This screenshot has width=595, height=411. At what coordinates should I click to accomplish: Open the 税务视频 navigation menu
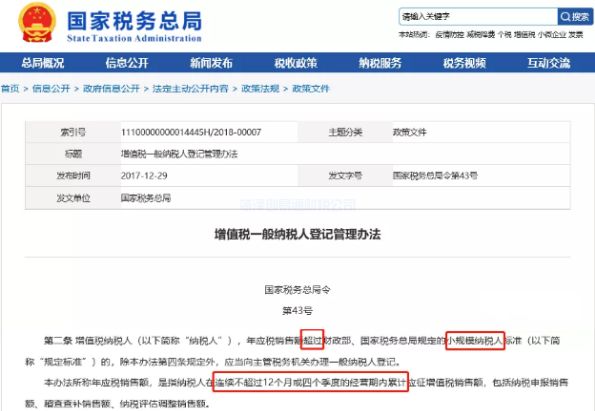click(464, 63)
